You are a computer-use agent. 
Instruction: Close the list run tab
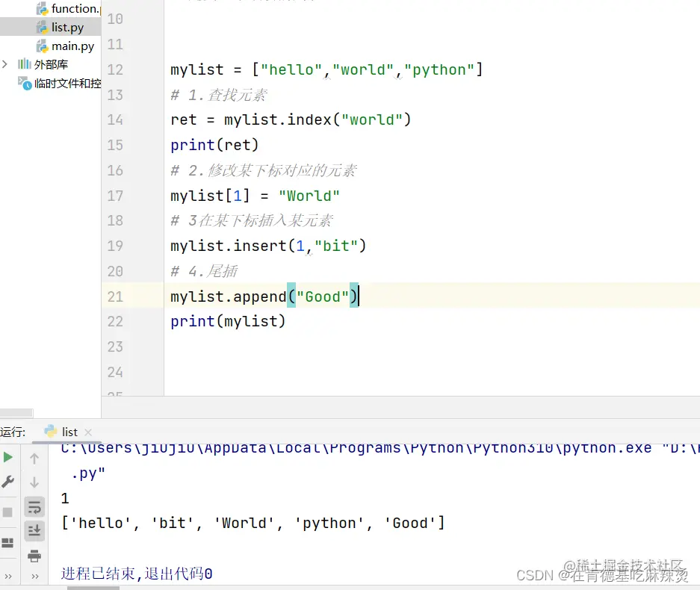[x=88, y=432]
